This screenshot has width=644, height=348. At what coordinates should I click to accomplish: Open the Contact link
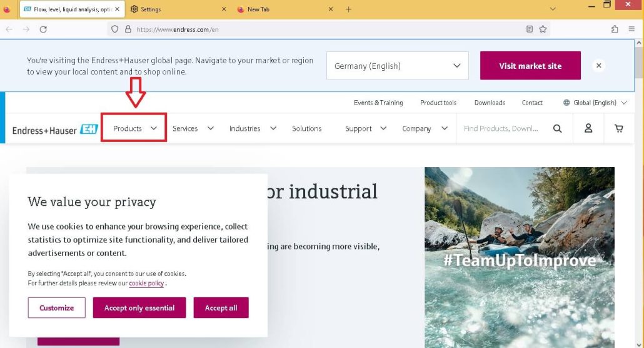tap(532, 103)
